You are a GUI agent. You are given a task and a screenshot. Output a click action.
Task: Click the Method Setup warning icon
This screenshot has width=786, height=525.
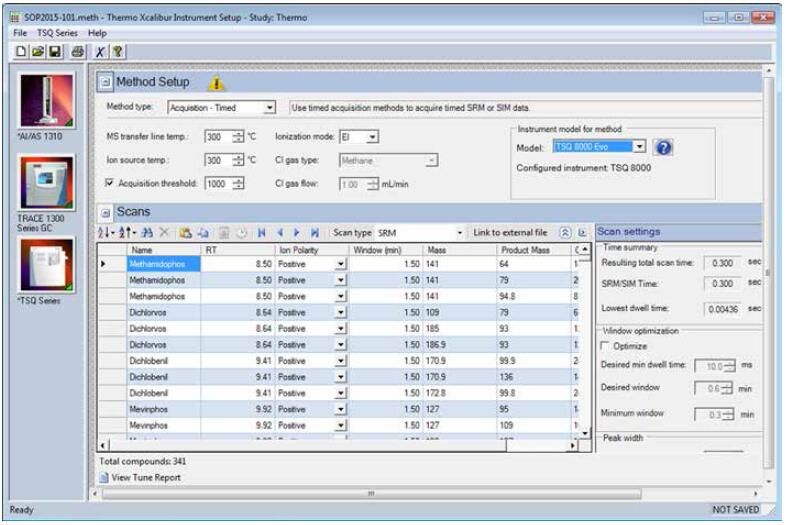215,83
